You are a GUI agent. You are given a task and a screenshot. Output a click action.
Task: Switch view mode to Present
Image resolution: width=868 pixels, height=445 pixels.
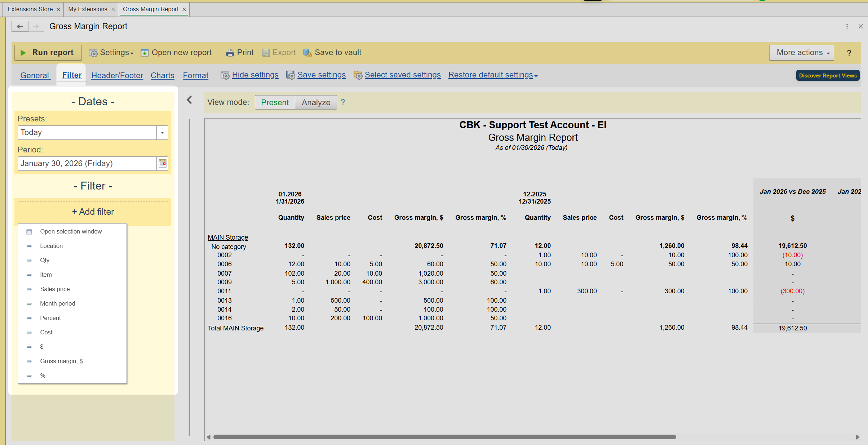tap(275, 102)
